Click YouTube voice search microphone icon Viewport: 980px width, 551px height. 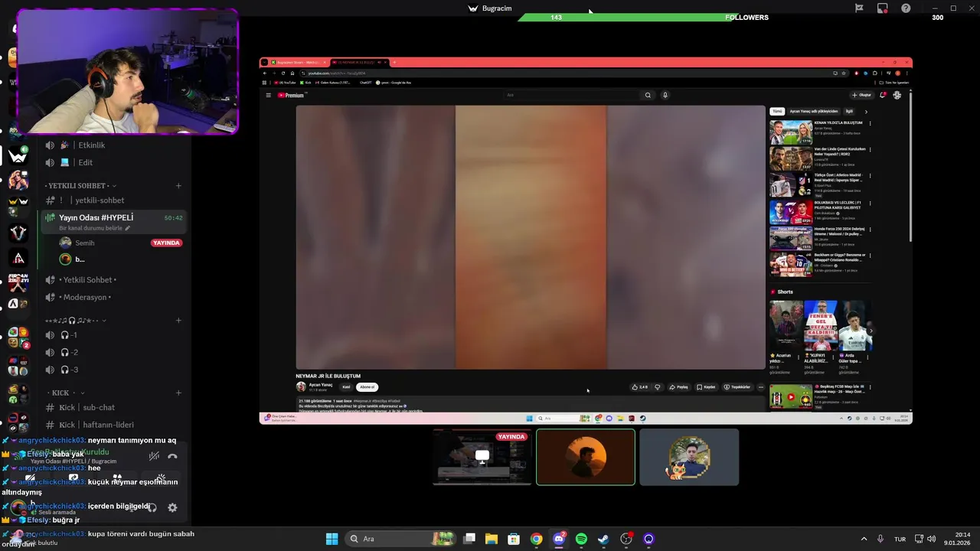(665, 95)
